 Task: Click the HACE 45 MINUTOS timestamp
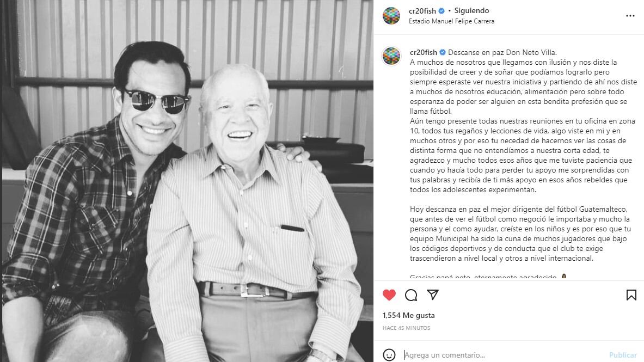pos(406,328)
